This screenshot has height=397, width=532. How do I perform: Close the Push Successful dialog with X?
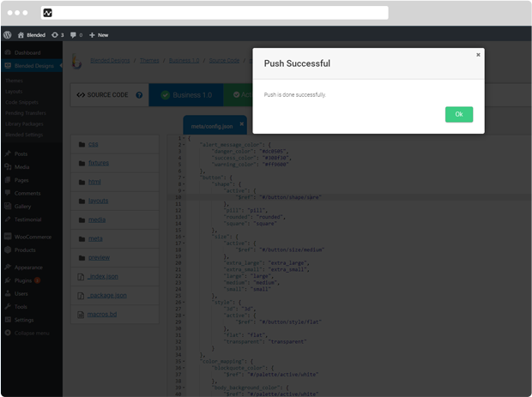click(x=478, y=54)
